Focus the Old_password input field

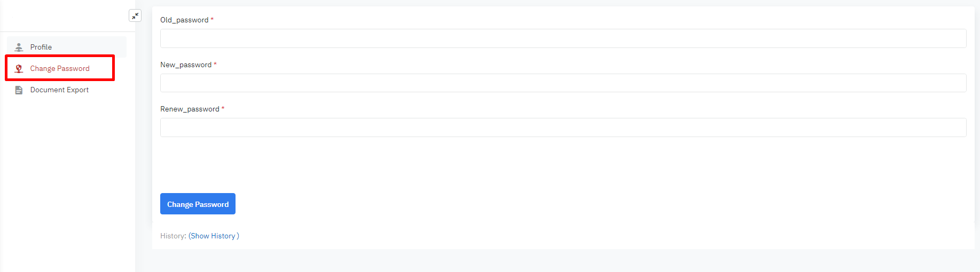point(563,38)
